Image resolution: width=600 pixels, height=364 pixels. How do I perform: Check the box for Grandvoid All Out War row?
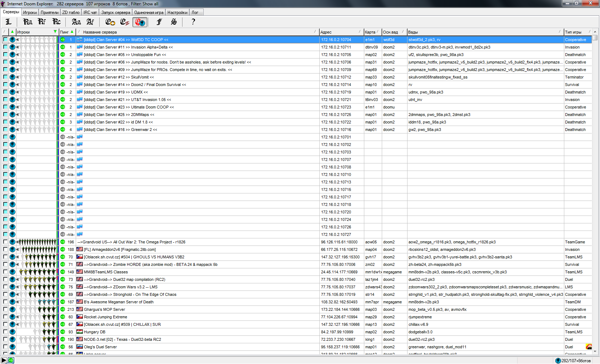(x=5, y=242)
